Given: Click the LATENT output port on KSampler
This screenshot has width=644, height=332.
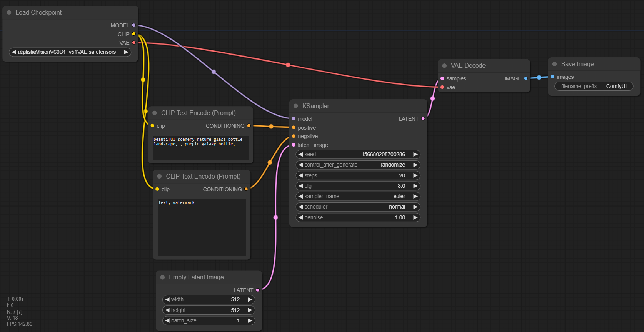Looking at the screenshot, I should coord(423,119).
